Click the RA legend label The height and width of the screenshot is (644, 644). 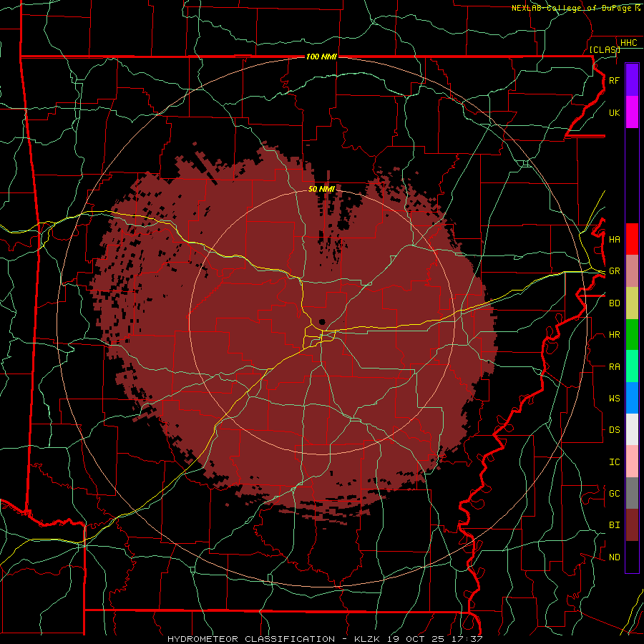614,367
